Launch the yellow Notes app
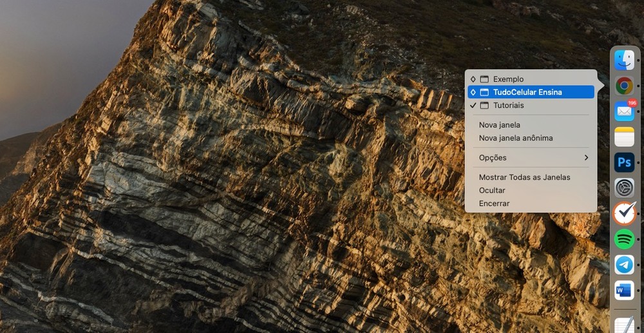644x333 pixels. (x=624, y=137)
